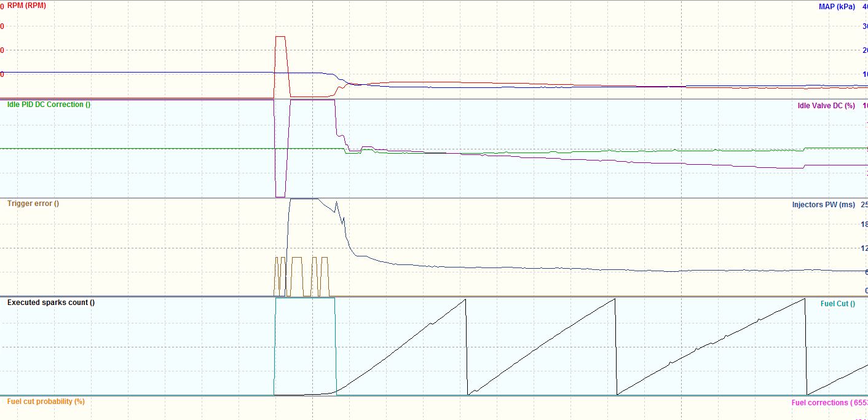The height and width of the screenshot is (420, 868).
Task: Click the second peak of the sparks count sawtooth
Action: (x=614, y=299)
